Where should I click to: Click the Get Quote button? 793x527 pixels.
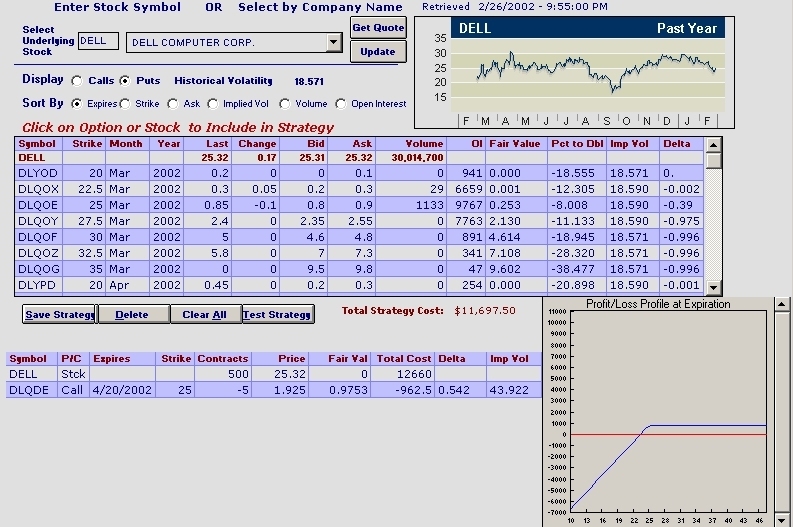[x=378, y=28]
